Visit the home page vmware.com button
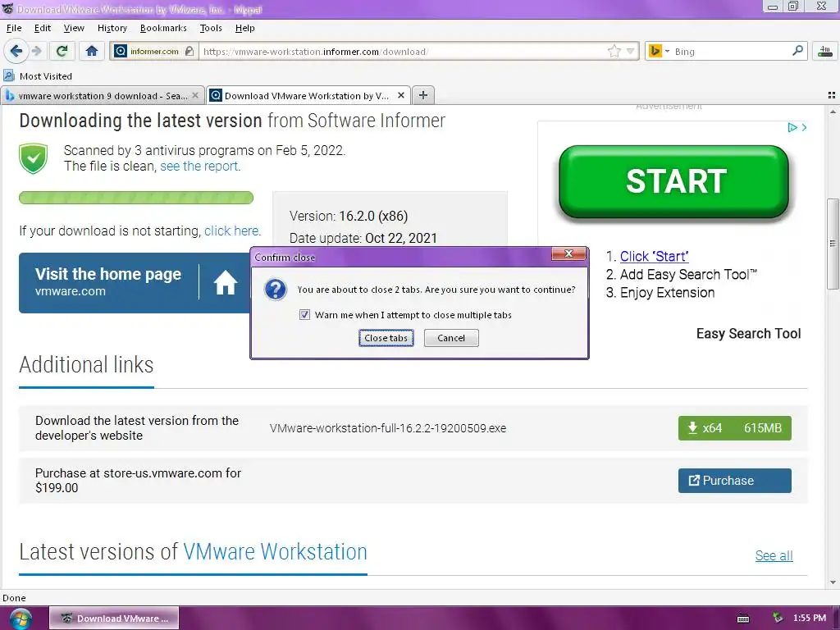Image resolution: width=840 pixels, height=630 pixels. pos(135,283)
